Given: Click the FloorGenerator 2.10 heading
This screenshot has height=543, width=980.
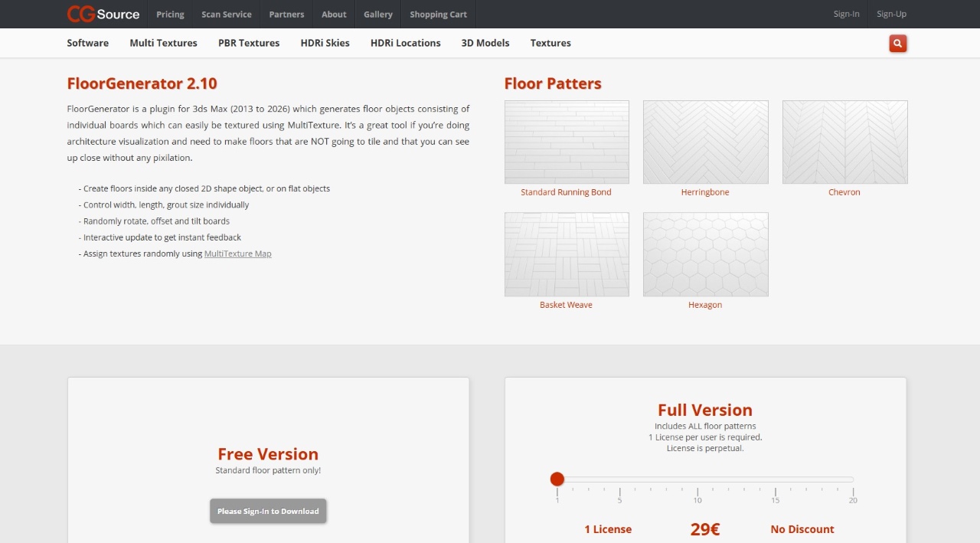Looking at the screenshot, I should tap(142, 83).
